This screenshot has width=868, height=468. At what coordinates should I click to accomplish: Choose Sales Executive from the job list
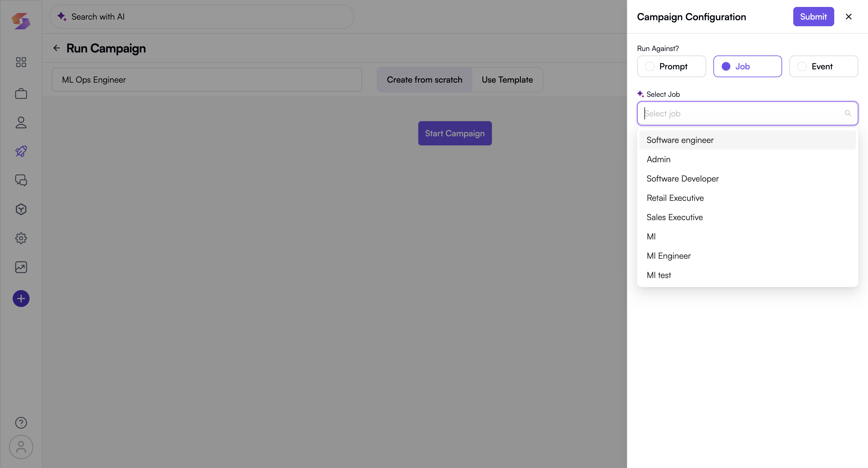747,217
